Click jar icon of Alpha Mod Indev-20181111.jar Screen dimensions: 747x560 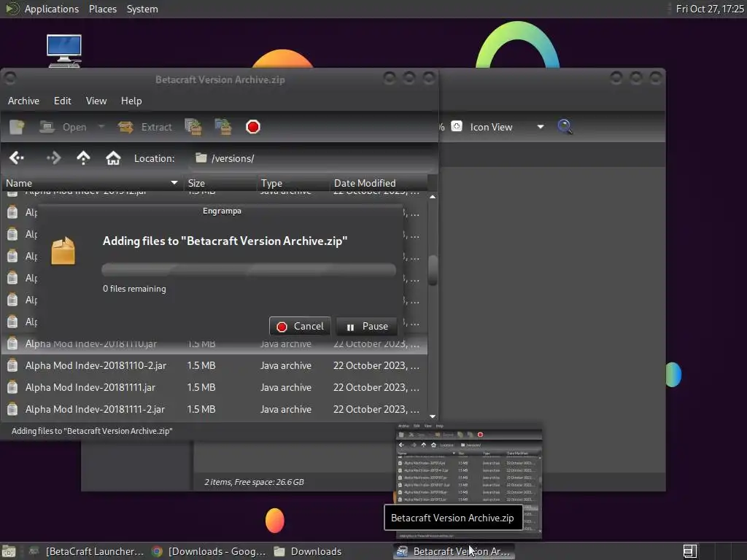pyautogui.click(x=12, y=388)
